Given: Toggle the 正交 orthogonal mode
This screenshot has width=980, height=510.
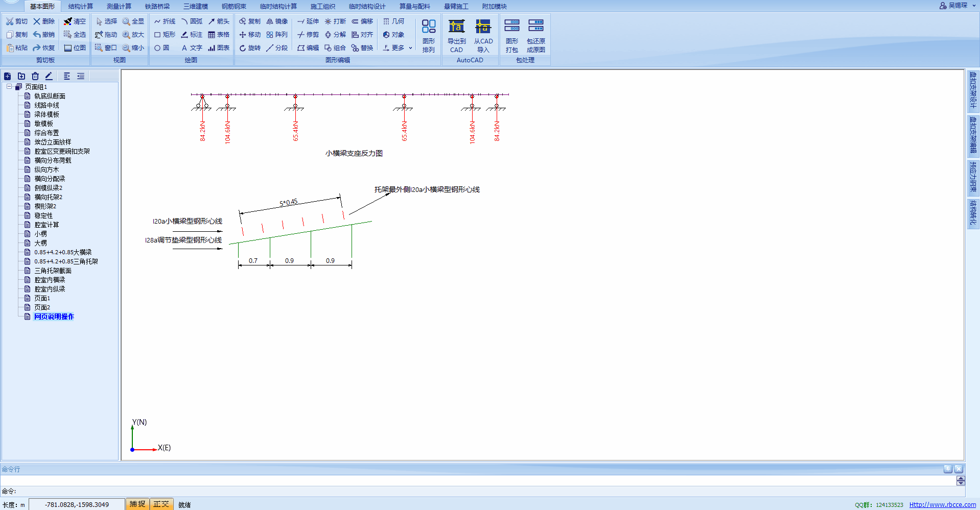Looking at the screenshot, I should 161,504.
